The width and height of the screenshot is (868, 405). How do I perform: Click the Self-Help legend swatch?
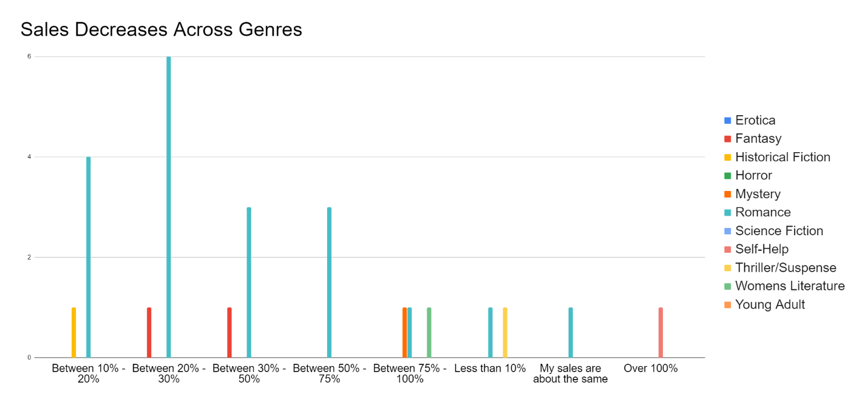point(727,249)
